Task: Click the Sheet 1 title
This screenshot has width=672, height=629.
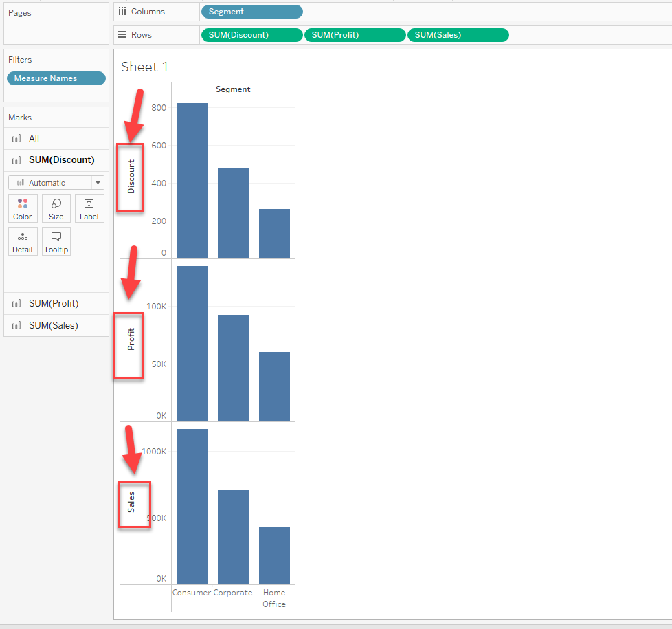Action: (x=145, y=67)
